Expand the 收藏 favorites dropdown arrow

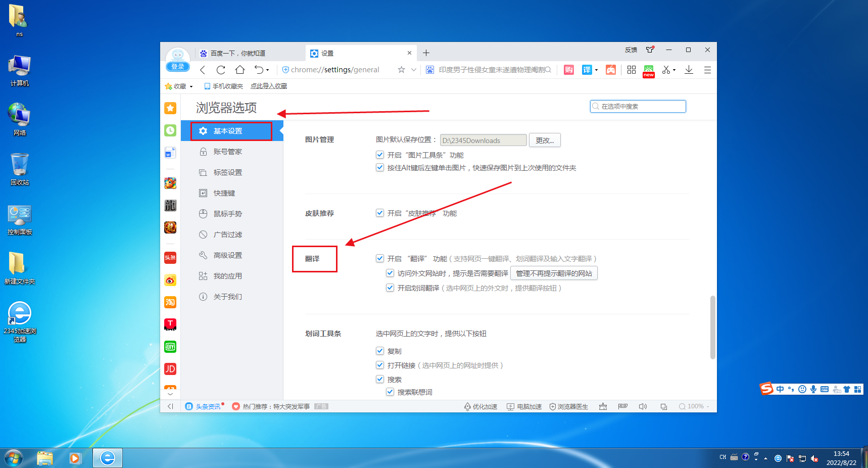pos(191,86)
